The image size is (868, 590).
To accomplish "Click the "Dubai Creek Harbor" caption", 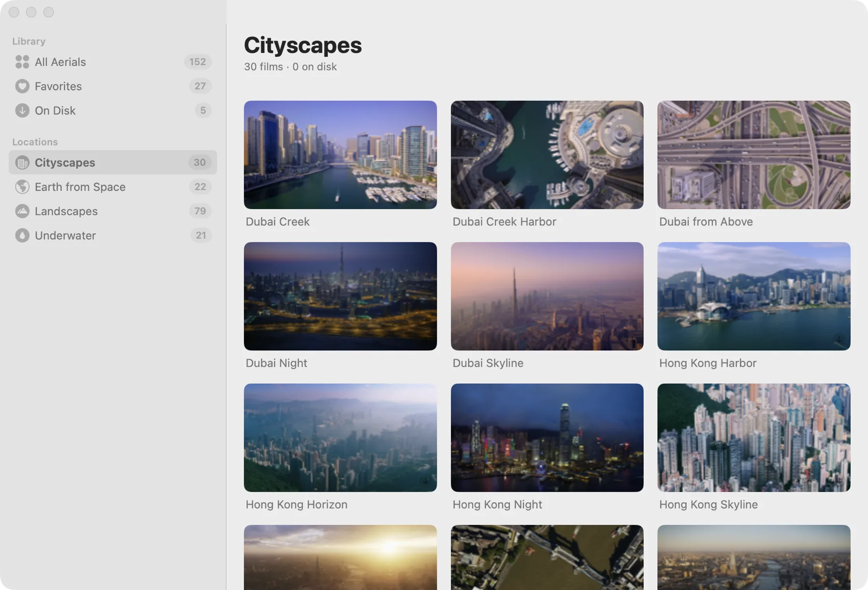I will [x=504, y=222].
